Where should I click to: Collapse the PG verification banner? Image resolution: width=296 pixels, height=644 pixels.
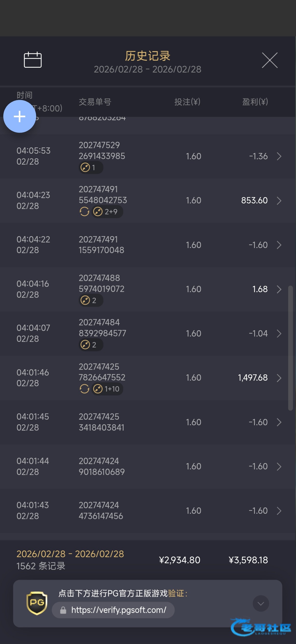(x=261, y=604)
